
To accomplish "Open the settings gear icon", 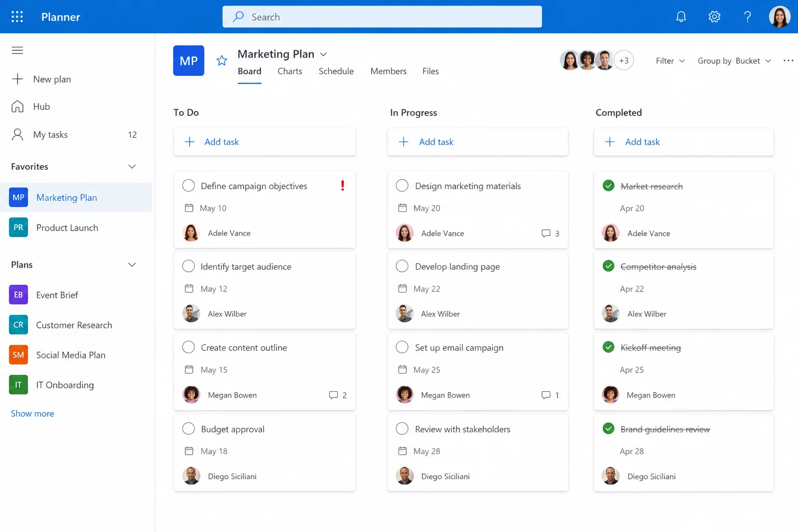I will pyautogui.click(x=714, y=17).
